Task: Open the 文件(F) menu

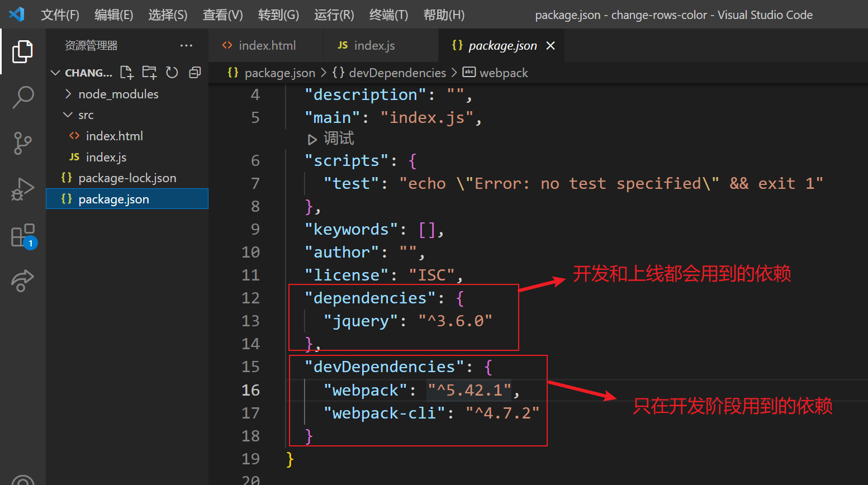Action: click(60, 15)
